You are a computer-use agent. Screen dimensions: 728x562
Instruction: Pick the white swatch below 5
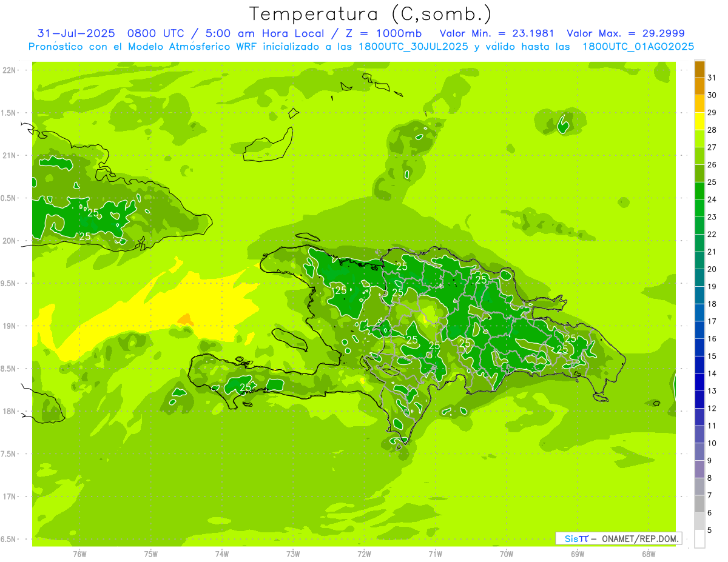click(x=699, y=539)
